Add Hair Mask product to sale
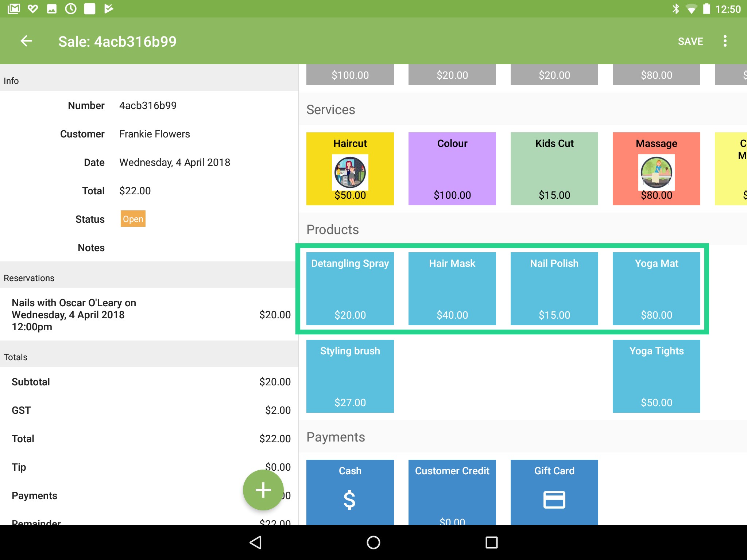This screenshot has width=747, height=560. click(x=452, y=289)
